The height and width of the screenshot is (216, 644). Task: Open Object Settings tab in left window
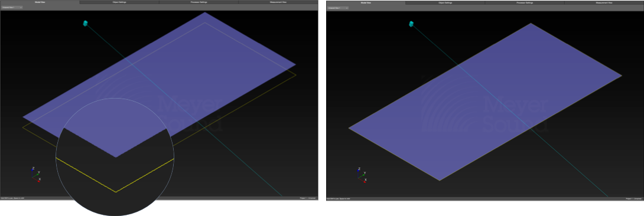[119, 2]
